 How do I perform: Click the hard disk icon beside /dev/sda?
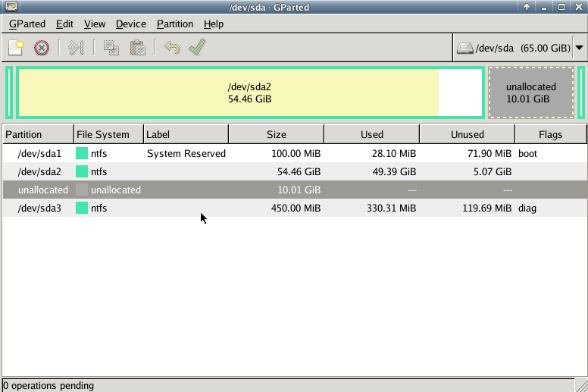[465, 49]
